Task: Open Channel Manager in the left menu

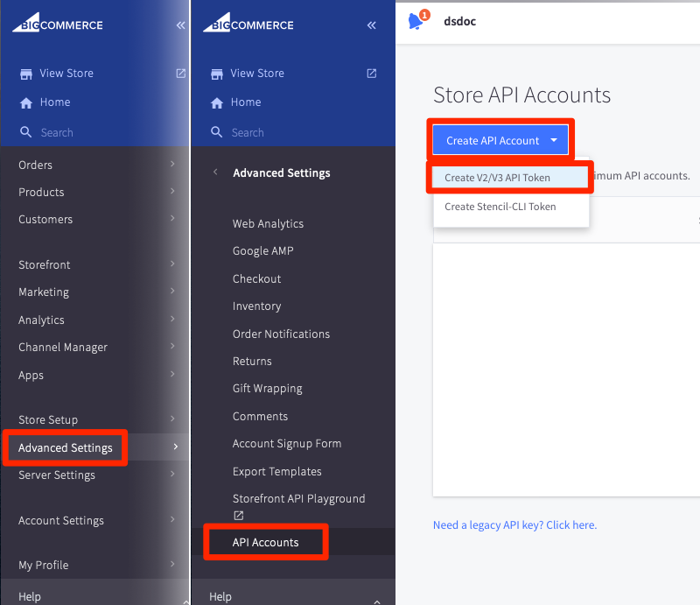Action: (63, 348)
